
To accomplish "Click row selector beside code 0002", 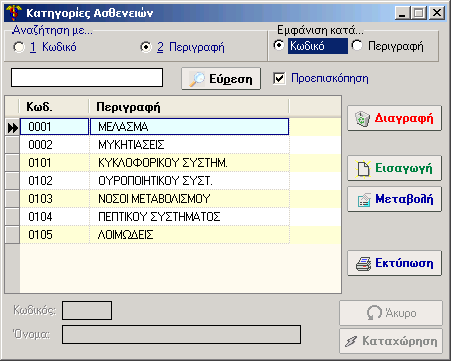I will tap(12, 145).
